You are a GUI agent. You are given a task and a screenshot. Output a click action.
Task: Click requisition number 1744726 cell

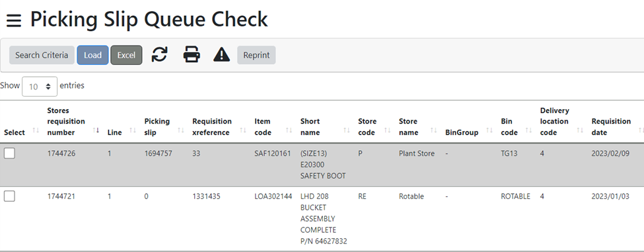61,153
